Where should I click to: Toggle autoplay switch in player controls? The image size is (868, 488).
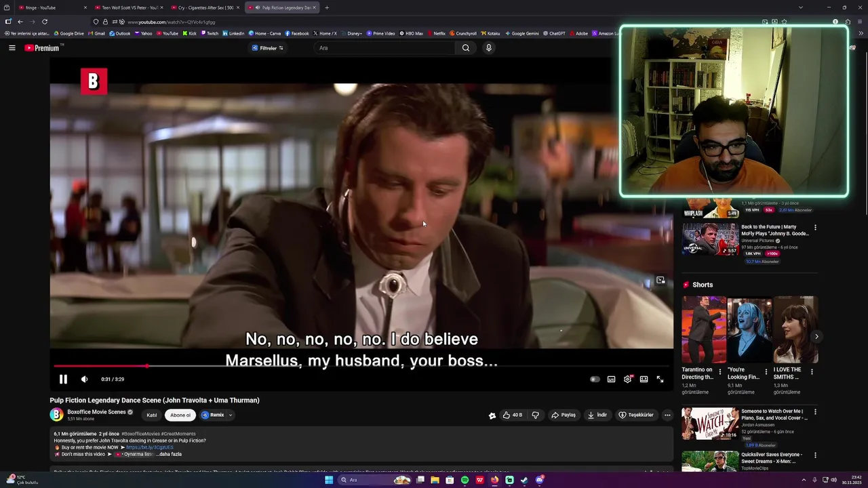[x=595, y=380]
